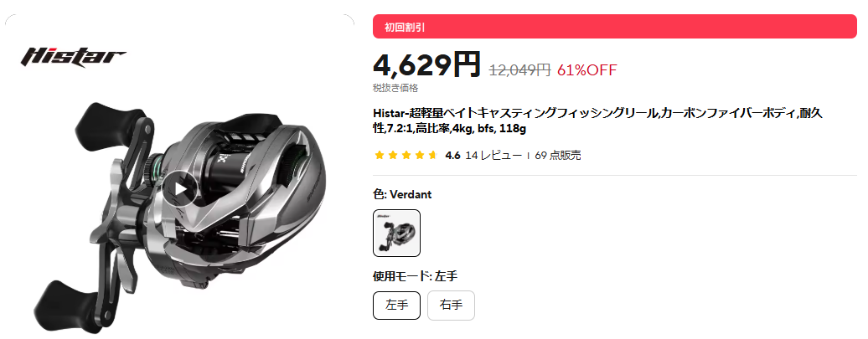
Task: Open the Histar reel product title
Action: point(597,121)
